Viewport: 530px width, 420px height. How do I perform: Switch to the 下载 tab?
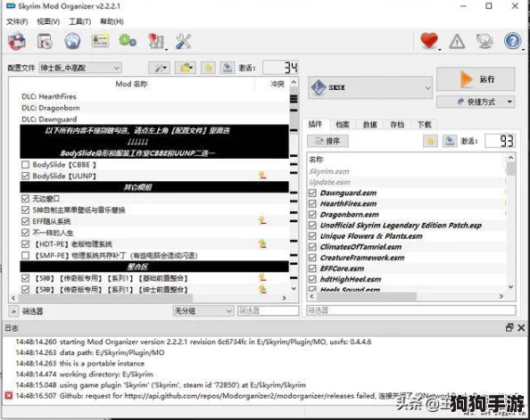click(x=424, y=124)
